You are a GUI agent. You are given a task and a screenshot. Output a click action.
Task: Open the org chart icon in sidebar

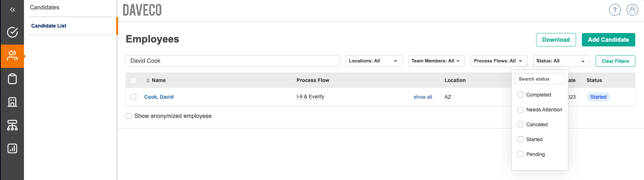coord(12,125)
